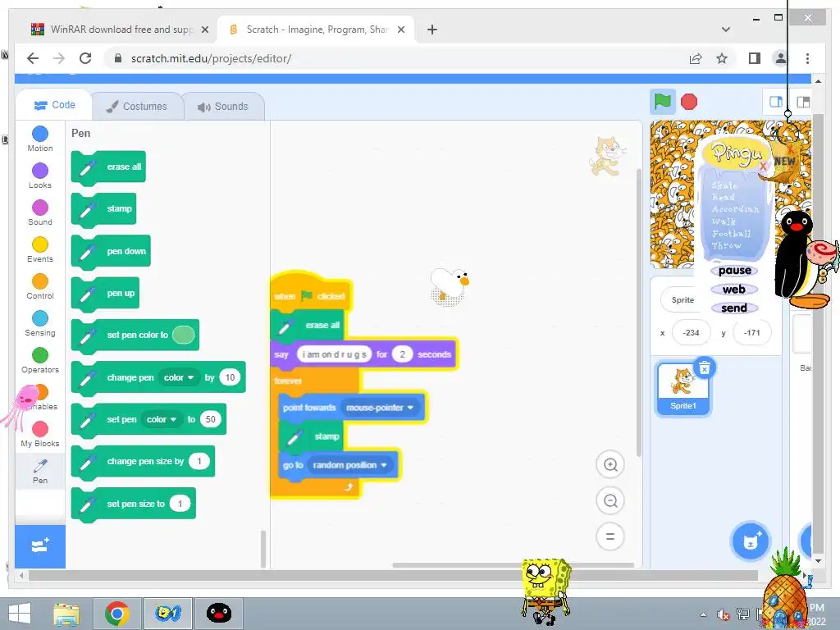Close the Scratch browser tab
Viewport: 840px width, 630px height.
[400, 30]
